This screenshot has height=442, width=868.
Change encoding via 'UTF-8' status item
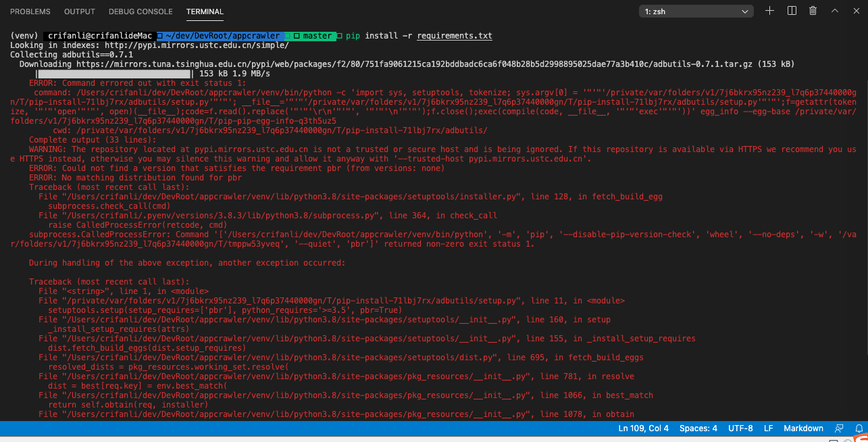tap(741, 428)
